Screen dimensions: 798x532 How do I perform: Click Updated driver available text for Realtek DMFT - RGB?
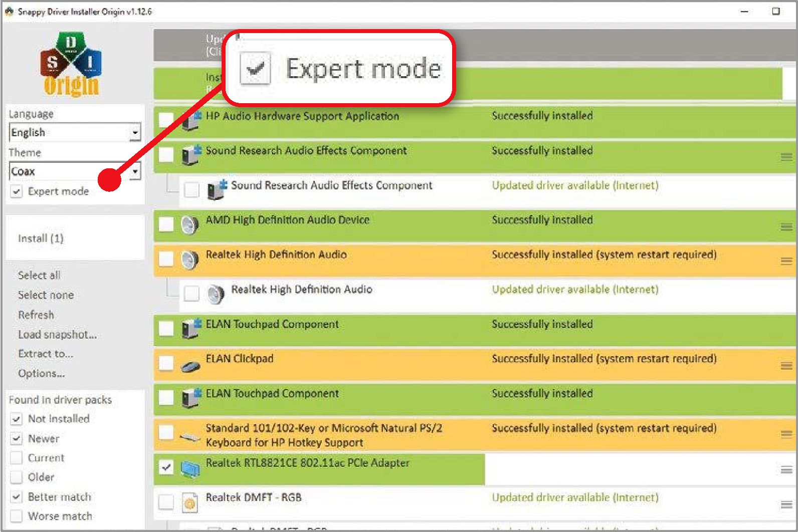coord(575,497)
